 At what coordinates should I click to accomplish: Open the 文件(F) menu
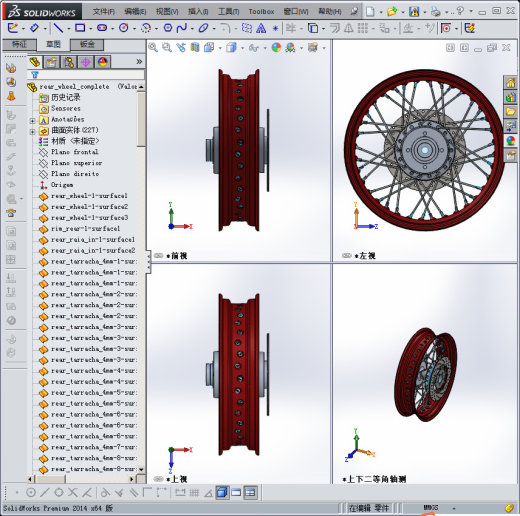tap(104, 12)
